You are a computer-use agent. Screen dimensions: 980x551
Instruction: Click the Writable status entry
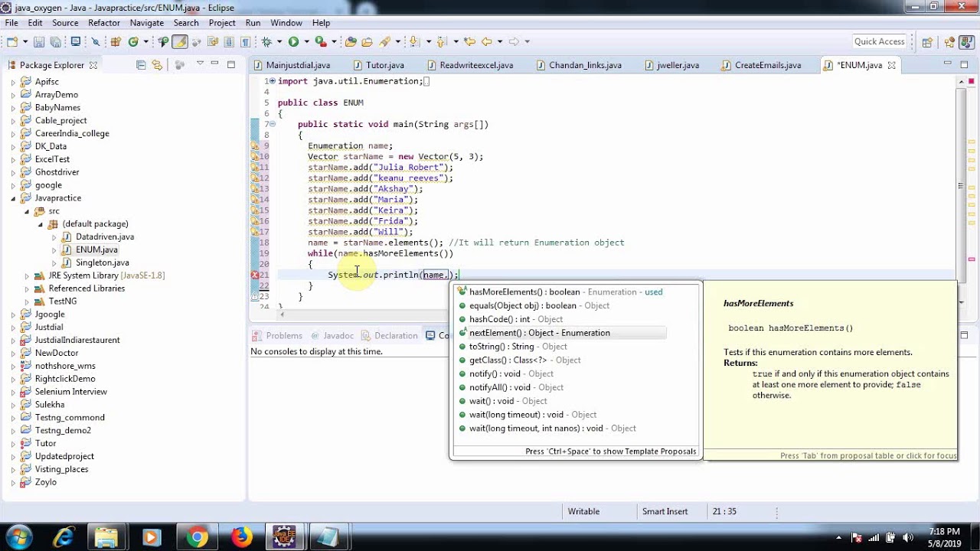tap(583, 511)
